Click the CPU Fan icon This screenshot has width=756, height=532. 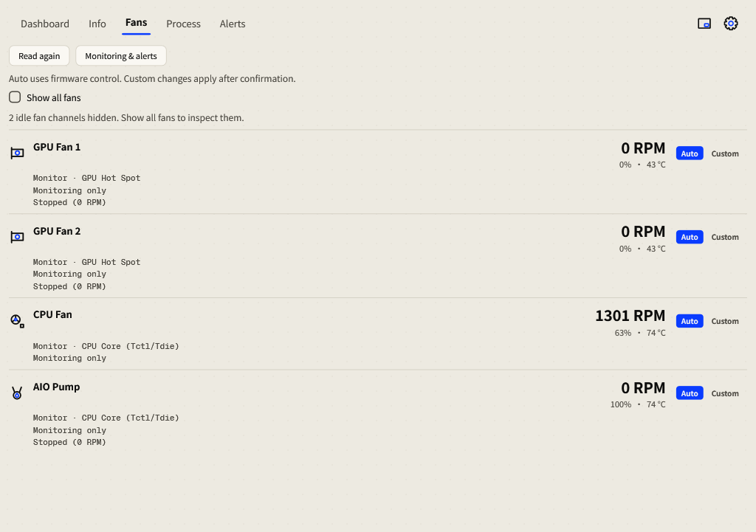point(18,321)
